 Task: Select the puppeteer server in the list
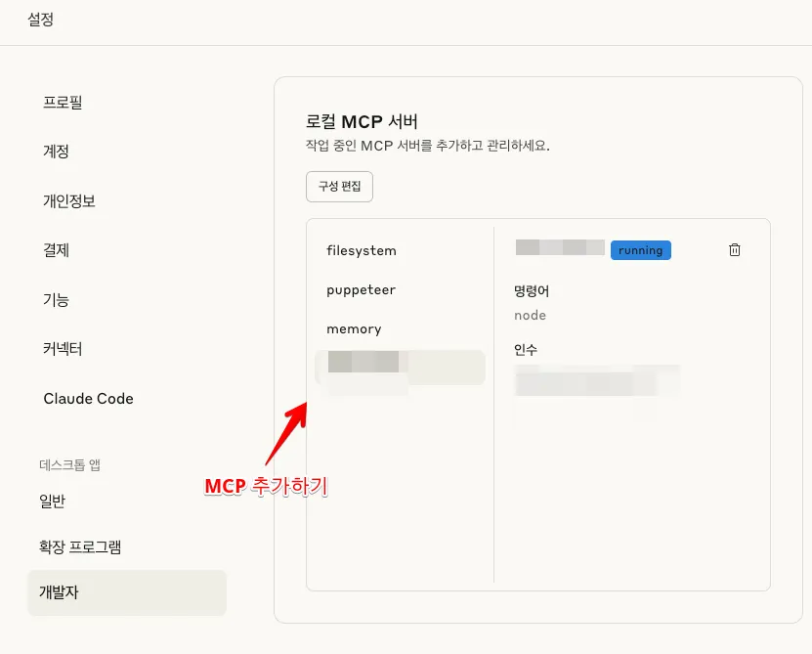pyautogui.click(x=362, y=290)
